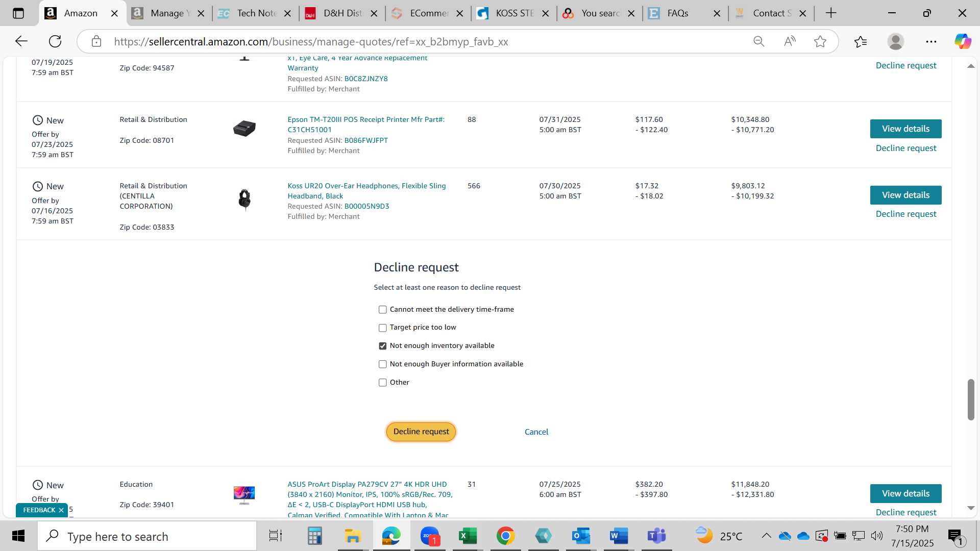View site information via the lock icon
Screen dimensions: 980x551
coord(96,41)
